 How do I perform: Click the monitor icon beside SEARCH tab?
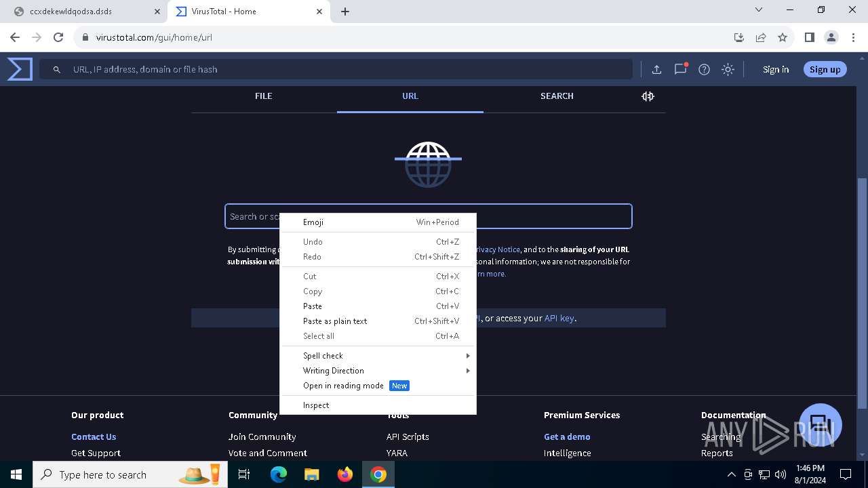(x=648, y=96)
